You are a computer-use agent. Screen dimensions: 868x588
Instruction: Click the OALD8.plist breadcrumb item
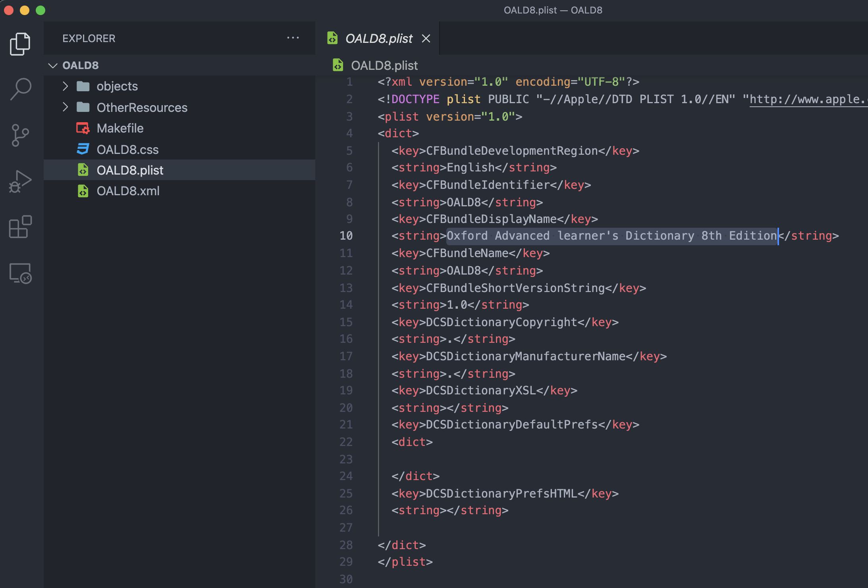(384, 65)
